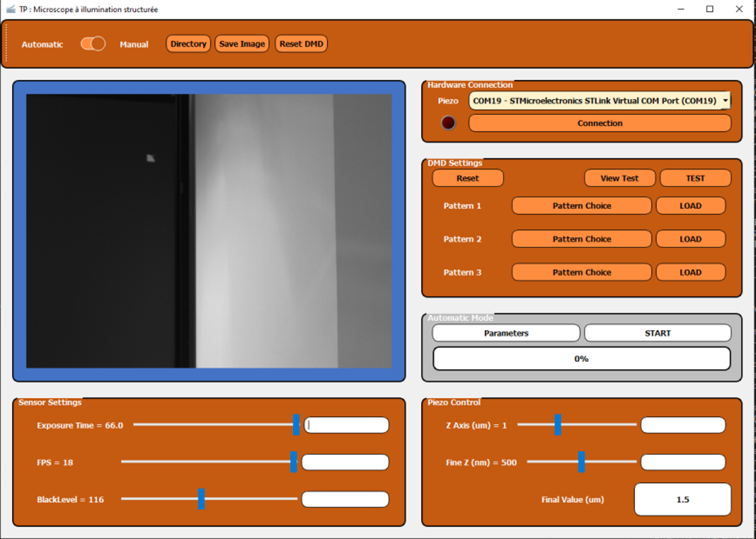Click the "Piezo" label in Hardware Connection
The image size is (756, 539).
pyautogui.click(x=448, y=101)
